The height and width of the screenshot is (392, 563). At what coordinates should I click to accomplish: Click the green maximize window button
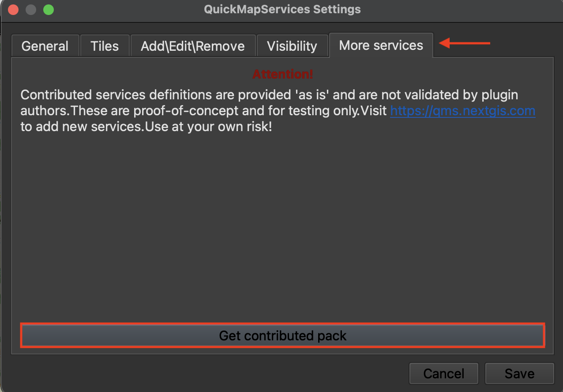49,9
